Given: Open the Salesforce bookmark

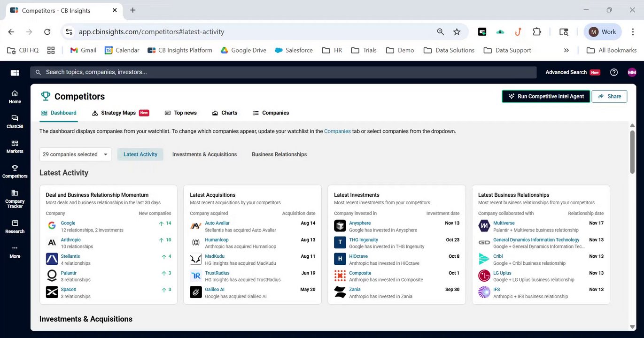Looking at the screenshot, I should point(294,50).
